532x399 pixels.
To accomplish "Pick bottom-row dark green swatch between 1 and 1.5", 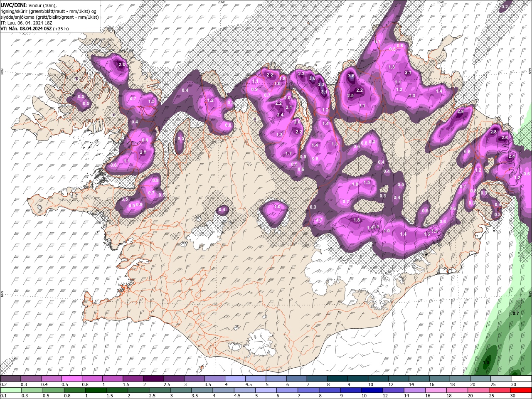I will (x=96, y=390).
